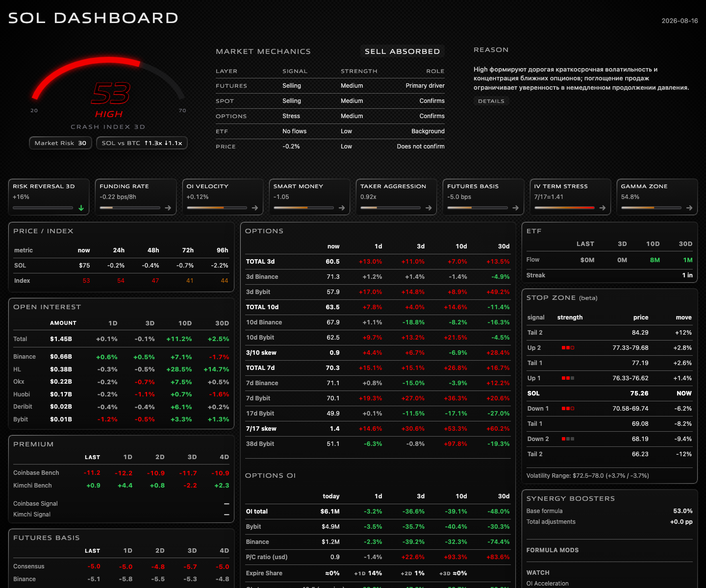The width and height of the screenshot is (706, 588).
Task: Click the date 2026-08-16 in the header
Action: click(x=680, y=21)
